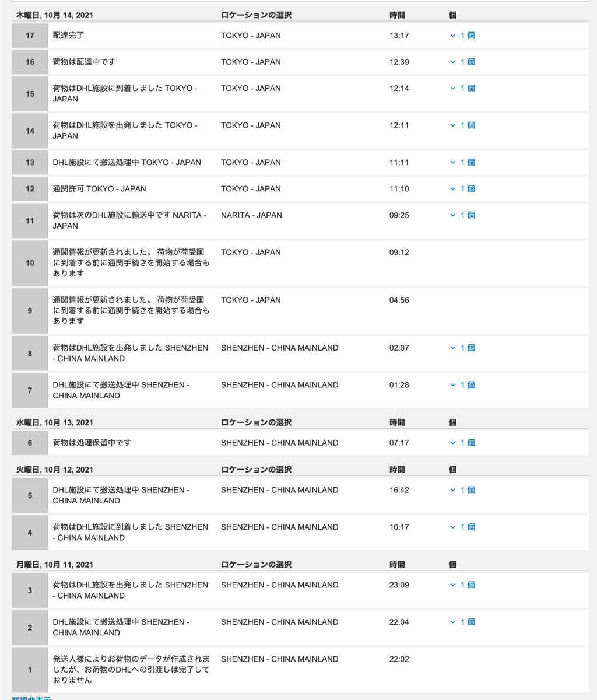Click the time 22:02
This screenshot has height=700, width=597.
(399, 659)
